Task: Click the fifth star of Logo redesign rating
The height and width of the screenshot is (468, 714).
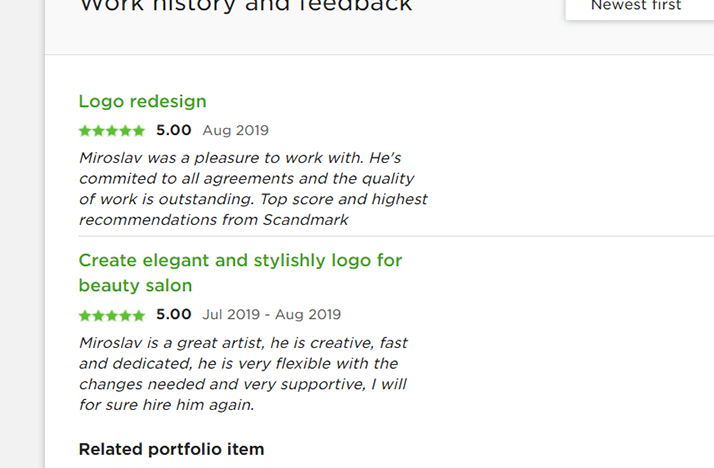Action: click(x=138, y=131)
